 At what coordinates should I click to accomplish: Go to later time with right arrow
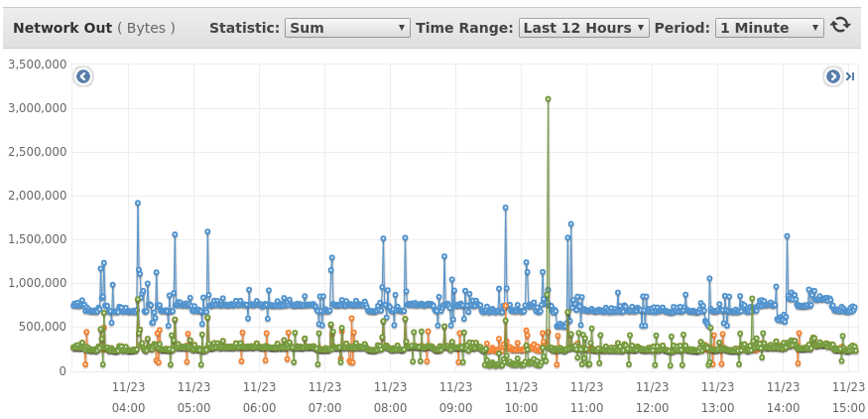(832, 76)
